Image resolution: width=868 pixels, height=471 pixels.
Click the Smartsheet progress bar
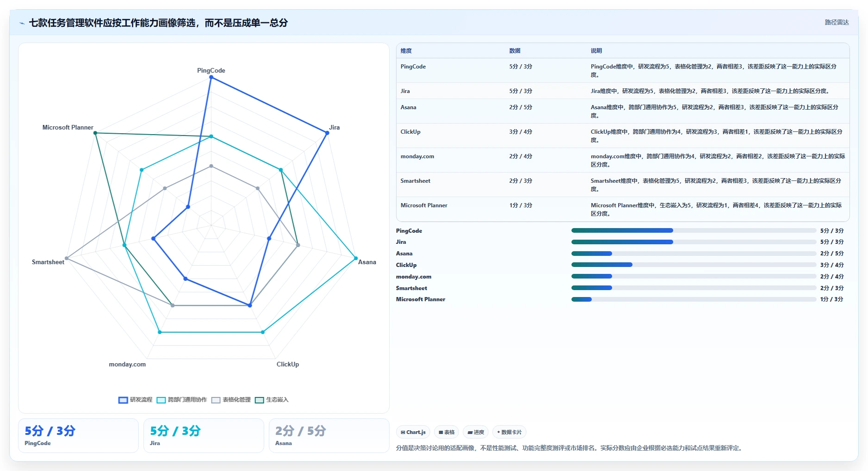coord(694,288)
